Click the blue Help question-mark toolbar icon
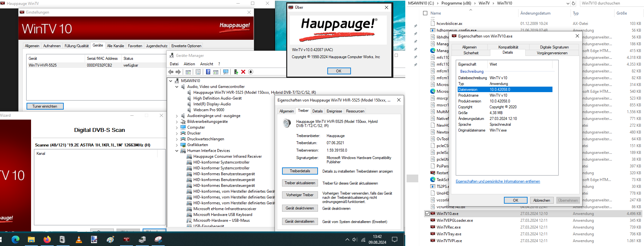Image resolution: width=644 pixels, height=246 pixels. click(208, 72)
